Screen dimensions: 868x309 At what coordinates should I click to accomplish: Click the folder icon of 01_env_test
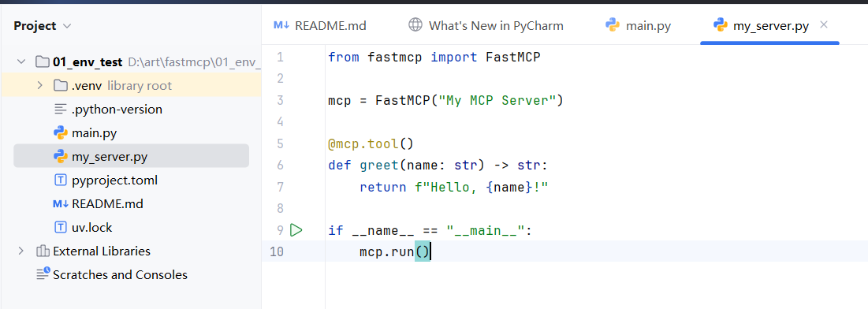(x=42, y=61)
